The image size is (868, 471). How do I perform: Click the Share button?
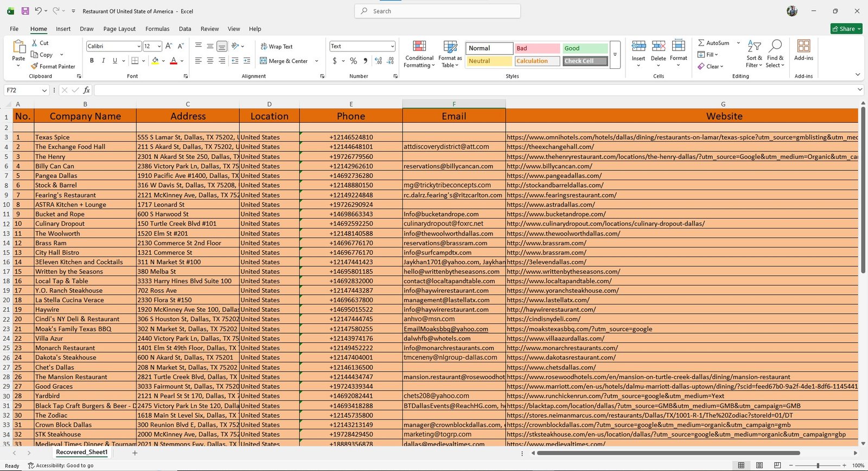tap(846, 29)
